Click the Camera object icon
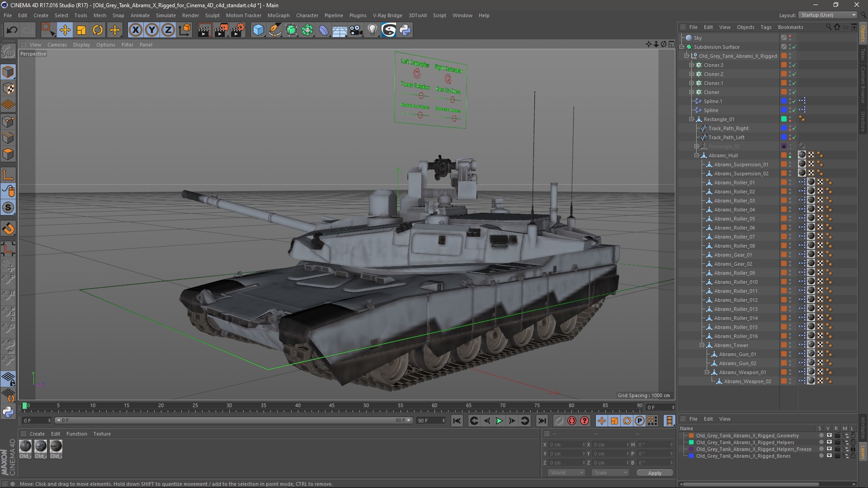Image resolution: width=868 pixels, height=488 pixels. pos(356,30)
